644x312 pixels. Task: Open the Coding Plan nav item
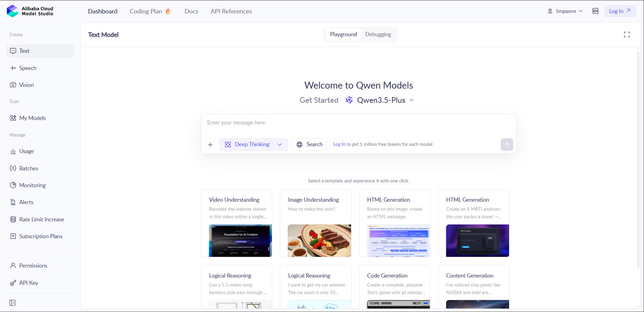[x=150, y=11]
